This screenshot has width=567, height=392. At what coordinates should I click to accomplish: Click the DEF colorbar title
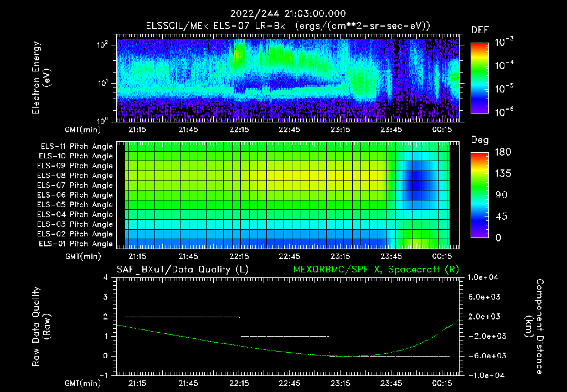480,30
